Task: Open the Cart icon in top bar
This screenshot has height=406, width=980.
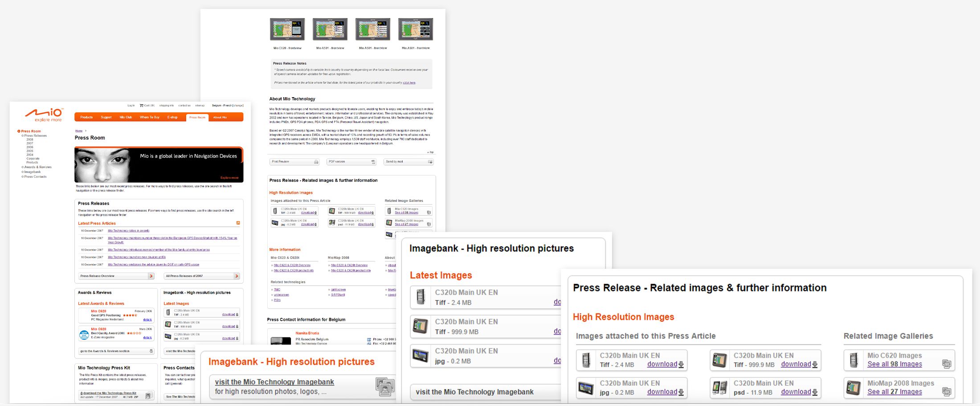Action: tap(142, 106)
